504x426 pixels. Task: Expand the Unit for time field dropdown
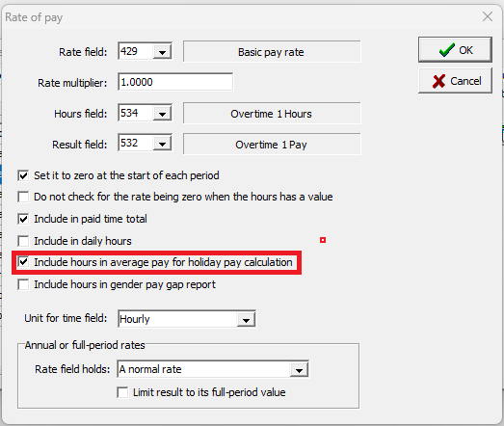pyautogui.click(x=246, y=319)
